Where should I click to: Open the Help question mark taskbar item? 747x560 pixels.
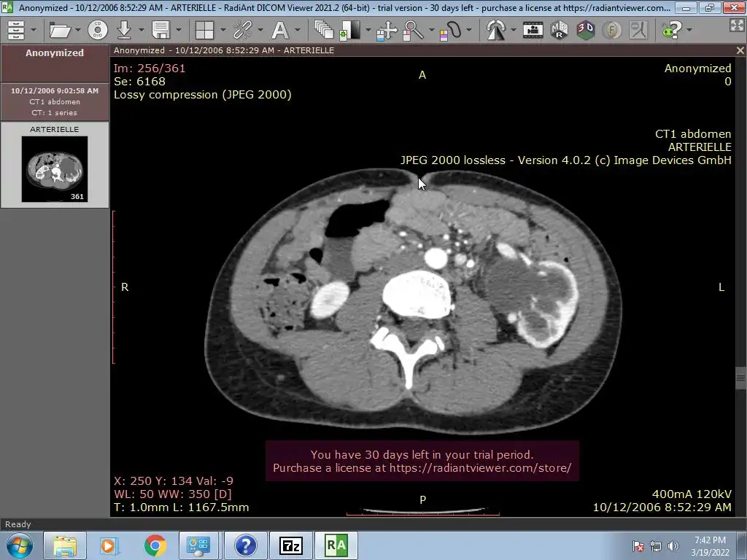coord(245,545)
